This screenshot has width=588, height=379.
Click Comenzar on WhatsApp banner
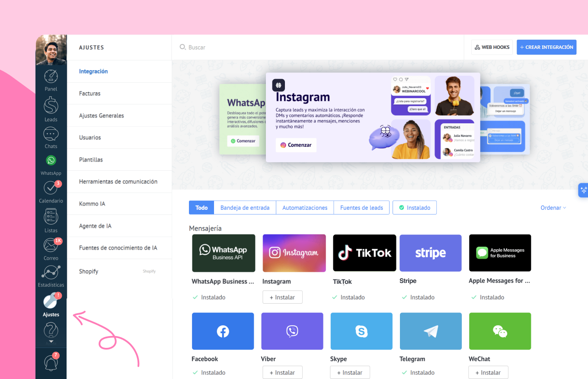coord(243,141)
